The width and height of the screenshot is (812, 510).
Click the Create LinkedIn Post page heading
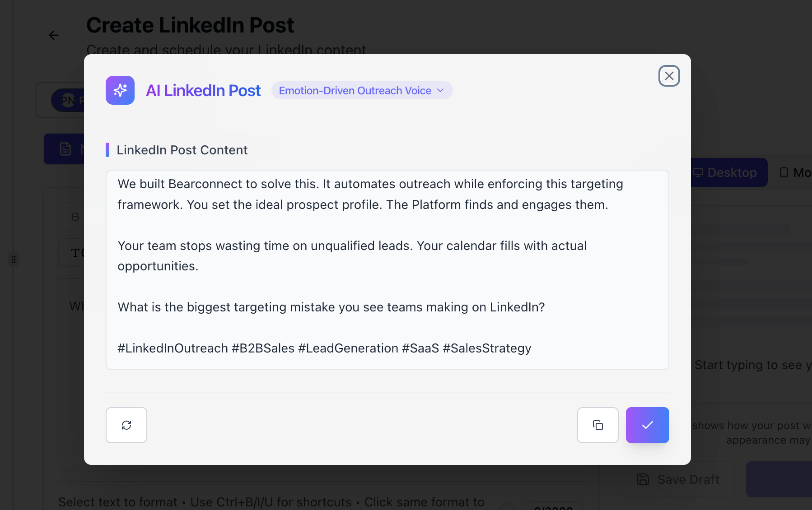tap(190, 25)
